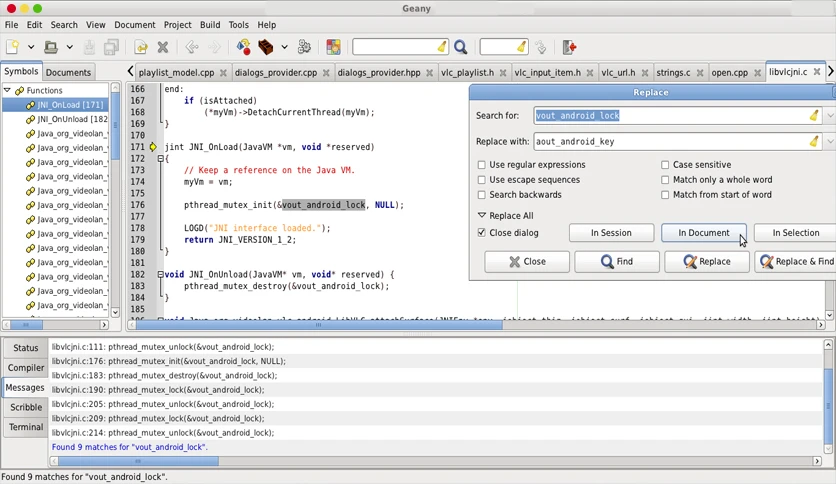Viewport: 836px width, 484px height.
Task: Switch to the Compiler message tab
Action: 26,368
